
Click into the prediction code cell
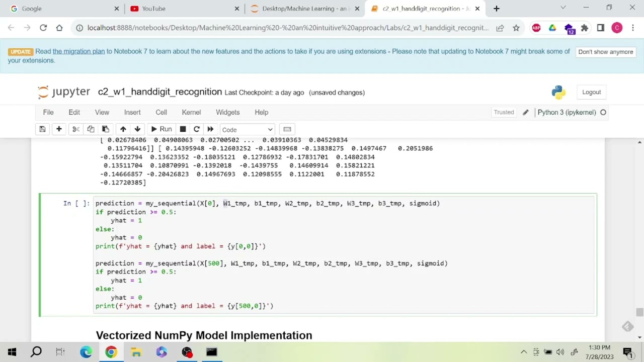pos(344,254)
